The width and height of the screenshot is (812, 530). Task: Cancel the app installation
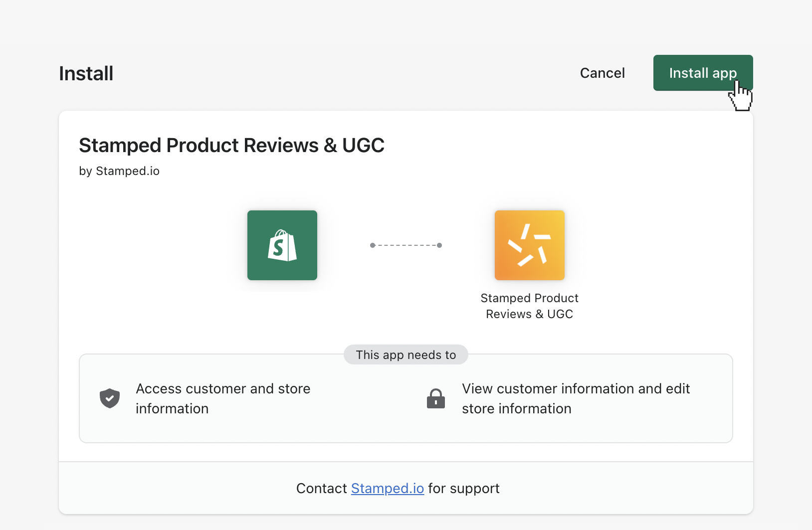pyautogui.click(x=602, y=73)
